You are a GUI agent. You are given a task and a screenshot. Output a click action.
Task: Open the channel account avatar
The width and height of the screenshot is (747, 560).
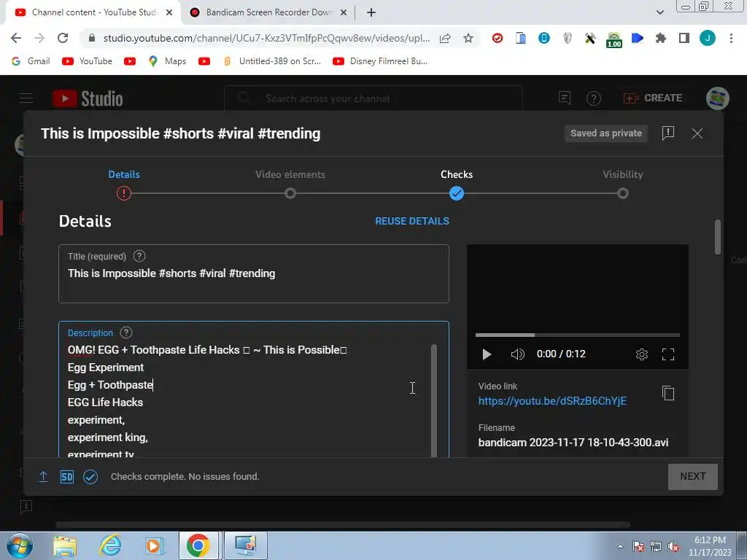tap(718, 98)
